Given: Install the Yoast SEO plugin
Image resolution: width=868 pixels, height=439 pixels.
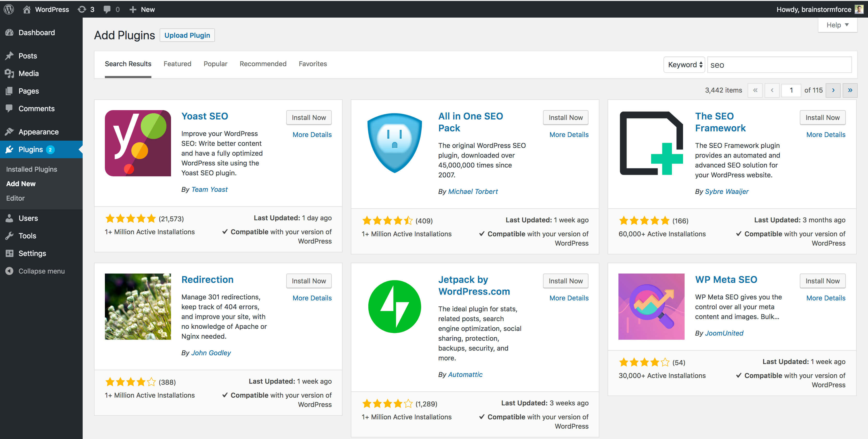Looking at the screenshot, I should tap(309, 117).
